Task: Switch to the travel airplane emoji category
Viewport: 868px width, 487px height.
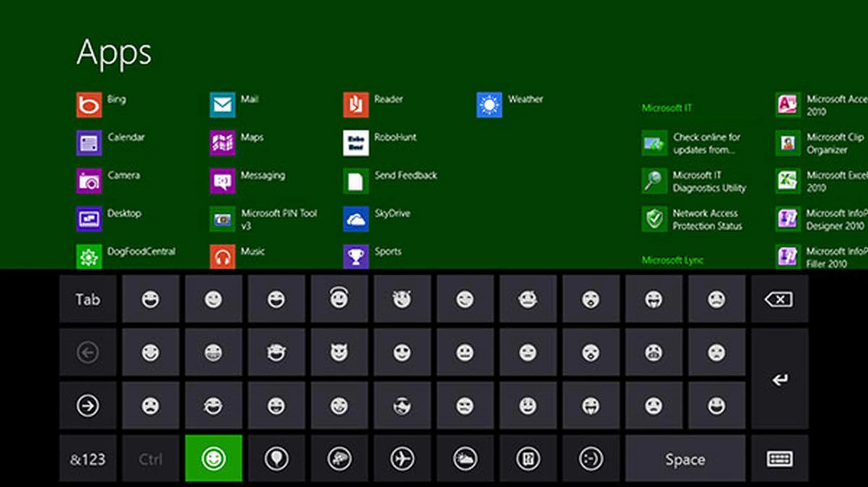Action: 402,459
